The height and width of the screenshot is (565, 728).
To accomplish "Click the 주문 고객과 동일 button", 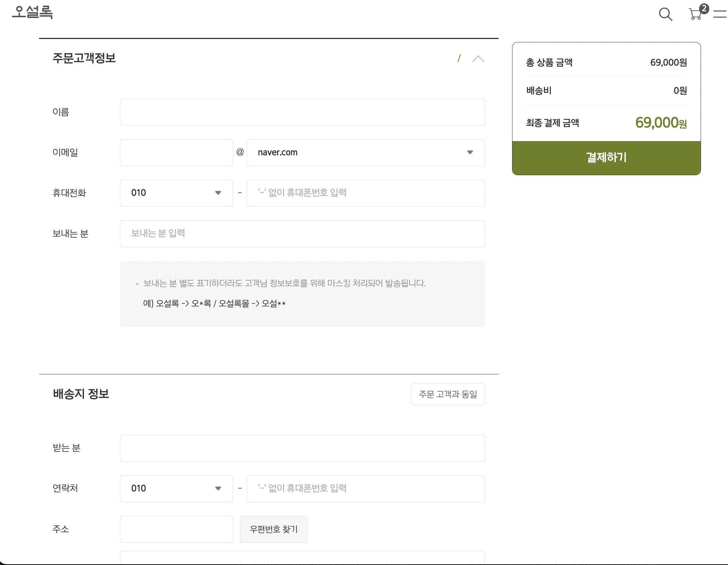I will [x=448, y=394].
